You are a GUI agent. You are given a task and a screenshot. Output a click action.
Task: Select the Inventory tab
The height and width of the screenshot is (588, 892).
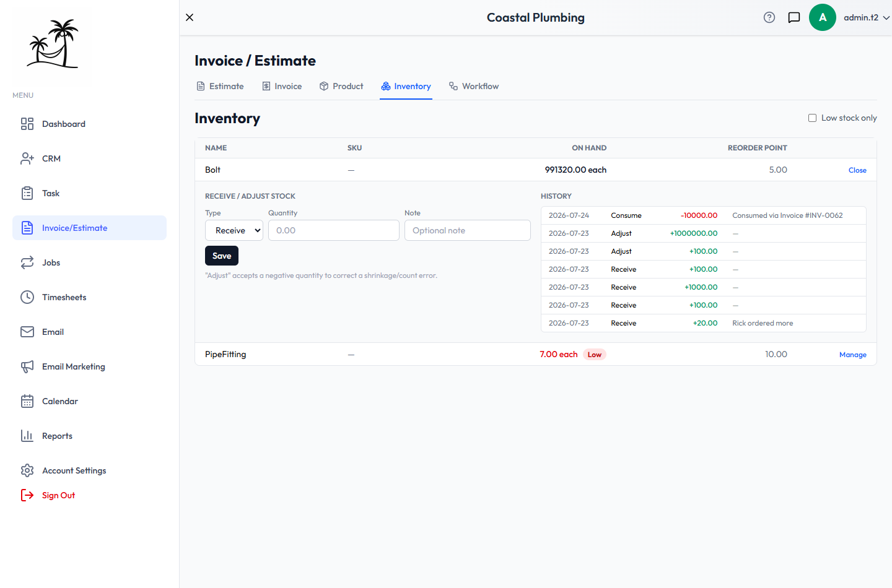[x=406, y=86]
